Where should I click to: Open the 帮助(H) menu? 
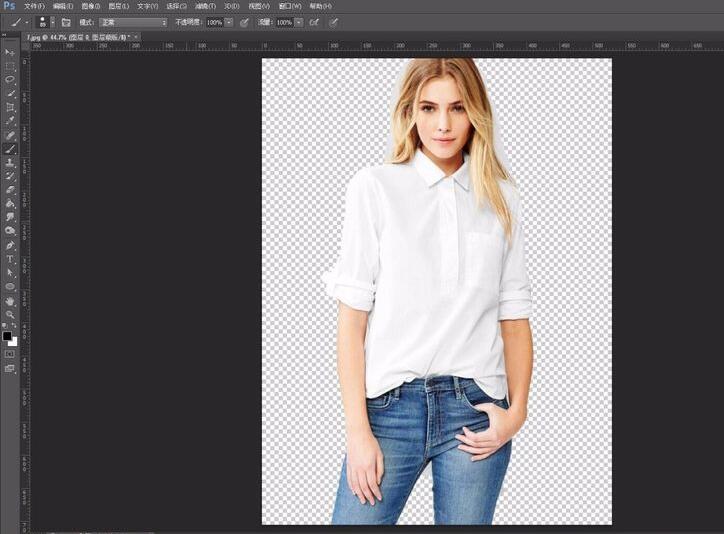point(320,6)
